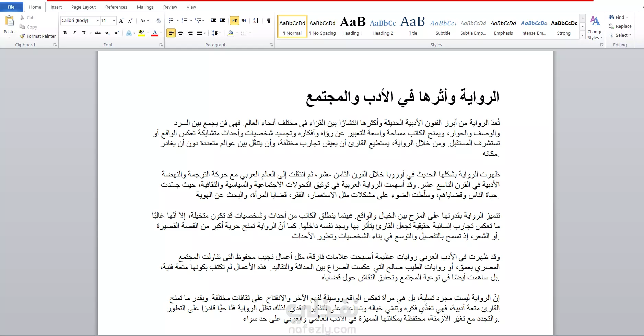Toggle Strikethrough formatting
644x336 pixels.
98,33
